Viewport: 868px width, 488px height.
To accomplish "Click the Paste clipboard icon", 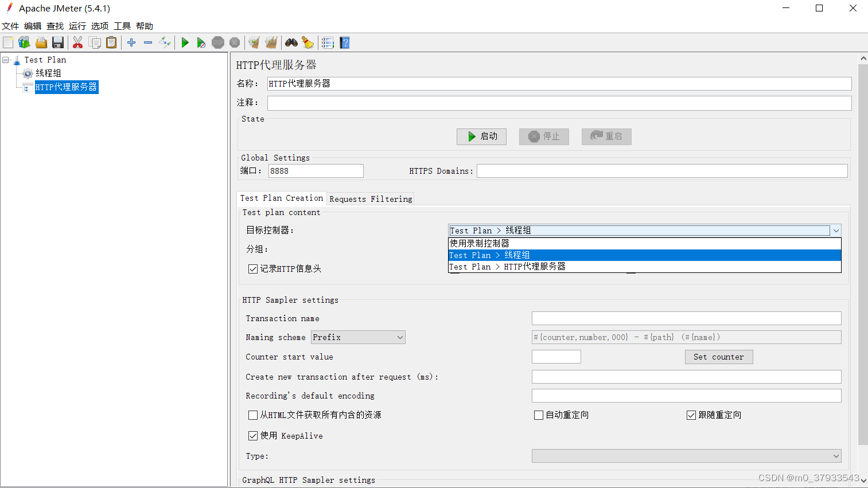I will coord(111,42).
